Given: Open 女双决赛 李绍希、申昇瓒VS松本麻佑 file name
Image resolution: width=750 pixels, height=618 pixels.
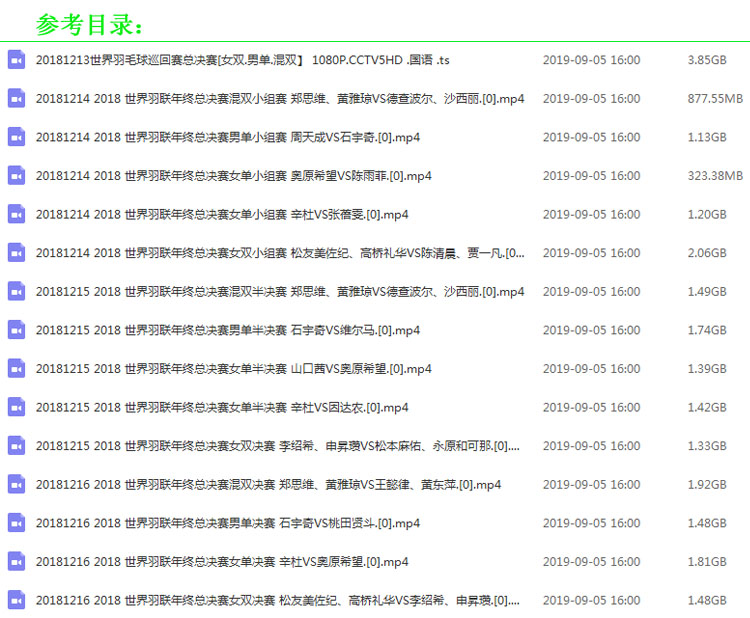Looking at the screenshot, I should pos(277,446).
